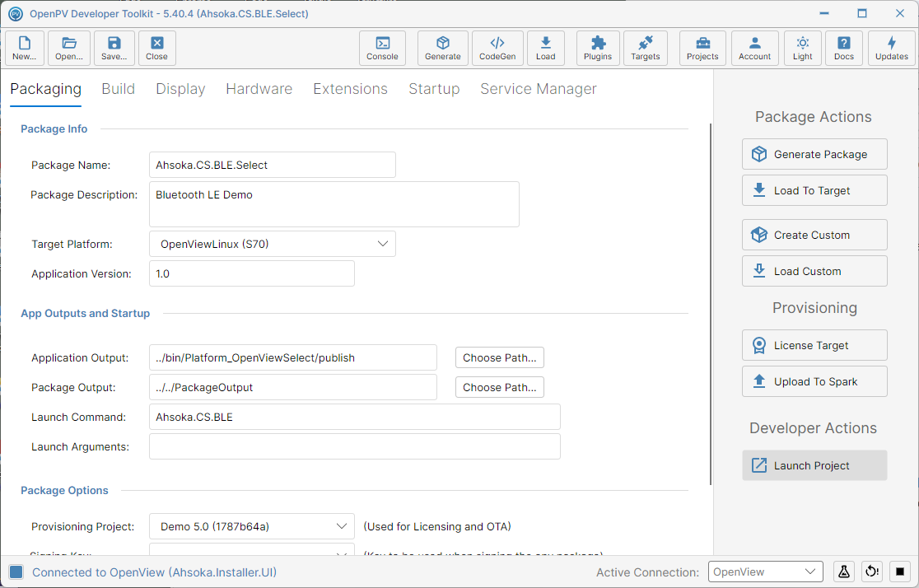Click the refresh-alert icon in the status bar
This screenshot has width=919, height=588.
(x=872, y=572)
